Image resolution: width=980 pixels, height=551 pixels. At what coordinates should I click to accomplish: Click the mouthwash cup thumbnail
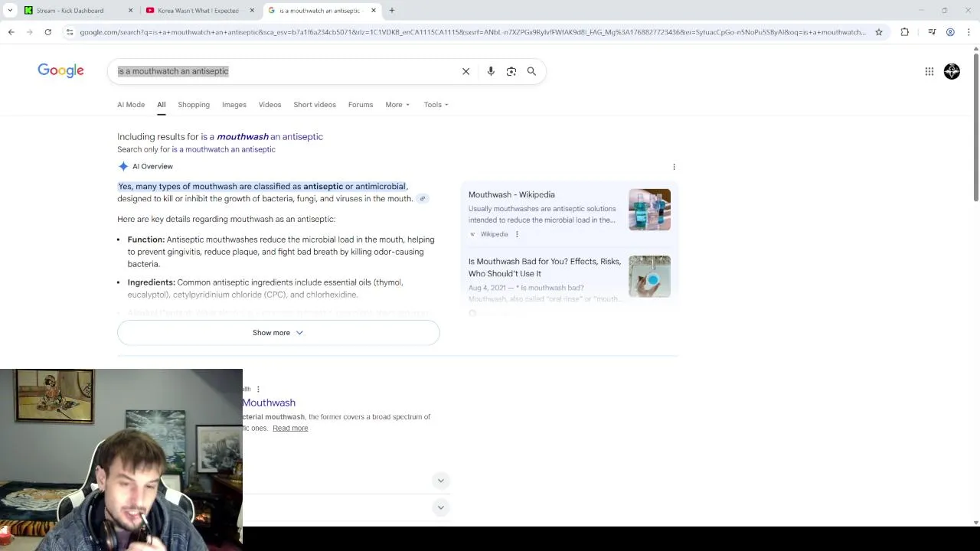coord(649,276)
